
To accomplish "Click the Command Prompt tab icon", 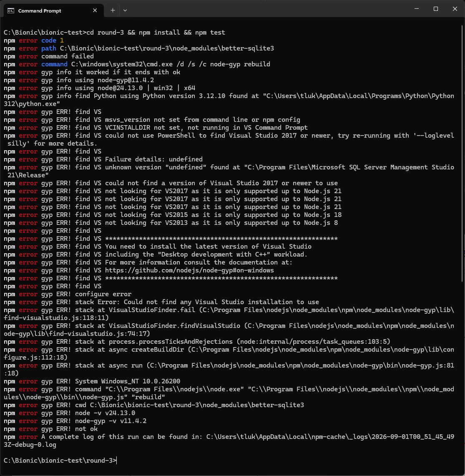I will tap(11, 10).
